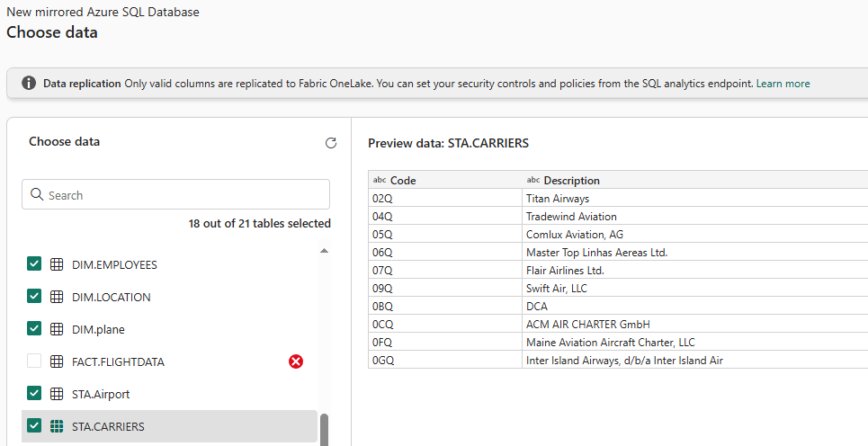Click the table icon next to DIM.EMPLOYEES
This screenshot has height=446, width=868.
57,264
